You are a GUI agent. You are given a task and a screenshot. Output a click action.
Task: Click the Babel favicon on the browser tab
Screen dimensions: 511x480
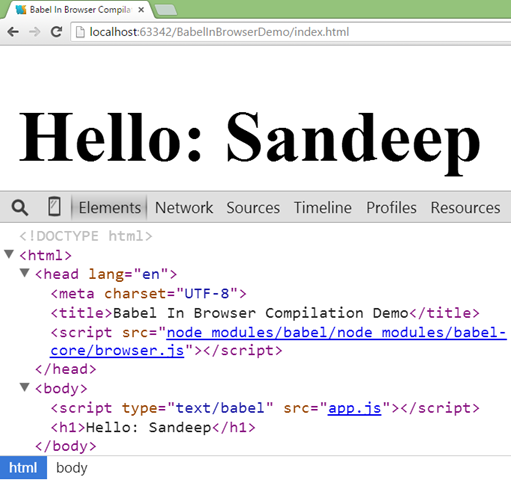point(21,10)
